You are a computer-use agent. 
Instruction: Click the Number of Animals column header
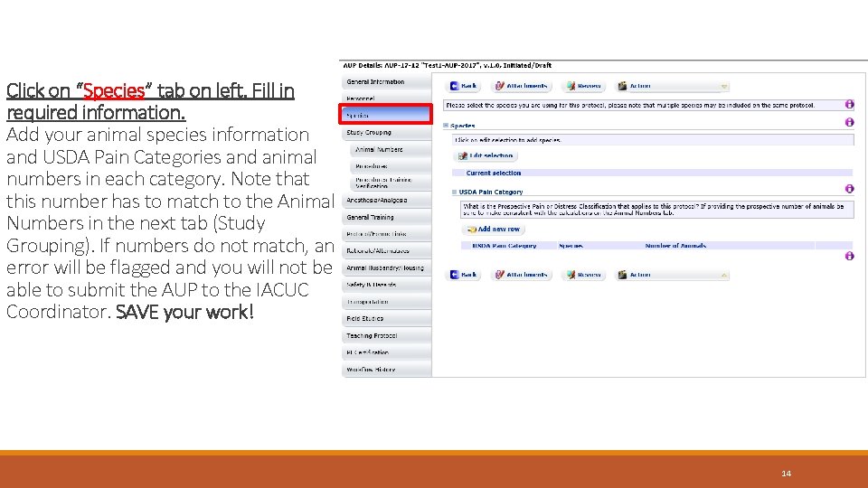pyautogui.click(x=675, y=246)
